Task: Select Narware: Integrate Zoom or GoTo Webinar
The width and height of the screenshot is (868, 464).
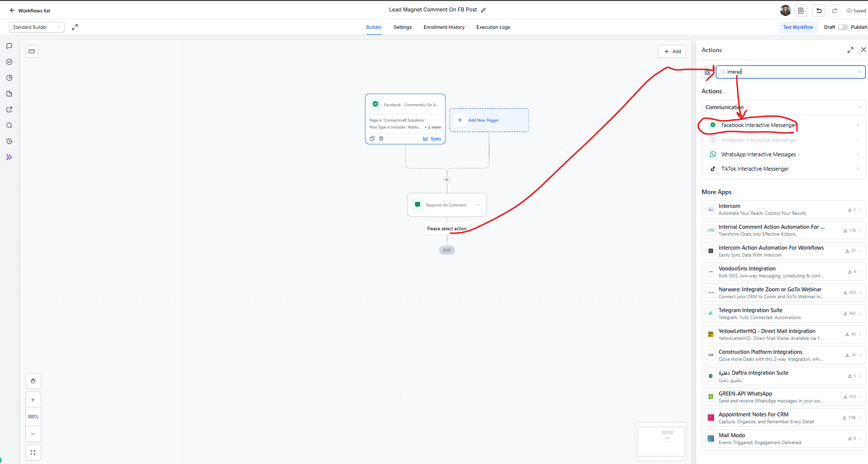Action: click(x=784, y=293)
